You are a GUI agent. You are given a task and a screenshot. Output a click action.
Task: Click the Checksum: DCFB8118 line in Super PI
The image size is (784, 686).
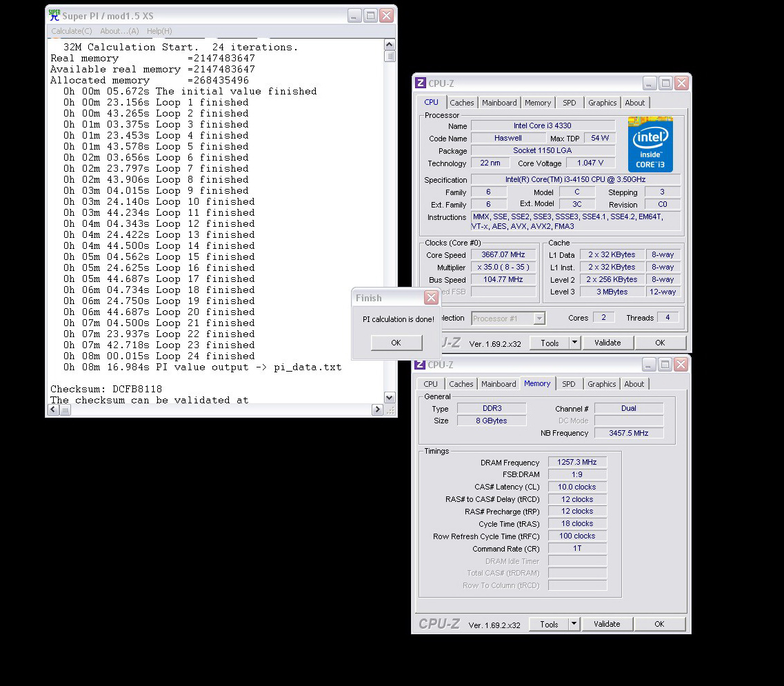106,389
